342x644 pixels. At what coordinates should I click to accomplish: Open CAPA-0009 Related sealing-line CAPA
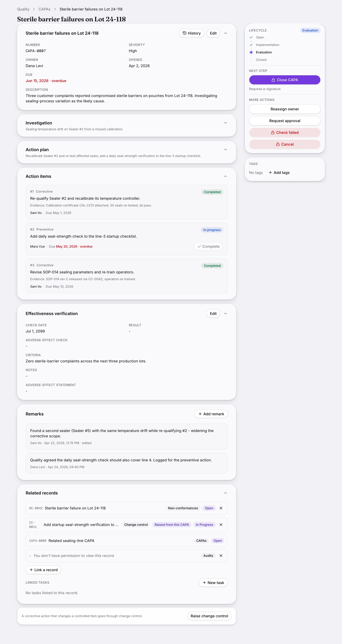pos(71,541)
